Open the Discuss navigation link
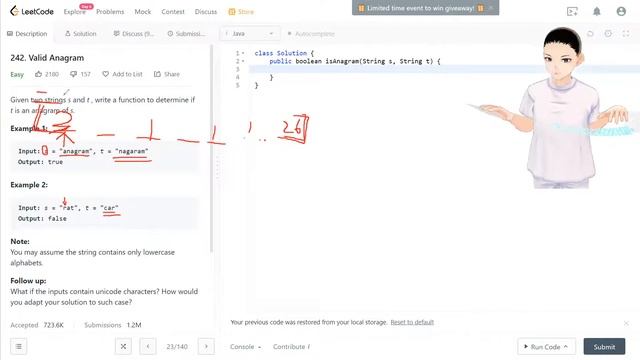640x360 pixels. coord(206,12)
